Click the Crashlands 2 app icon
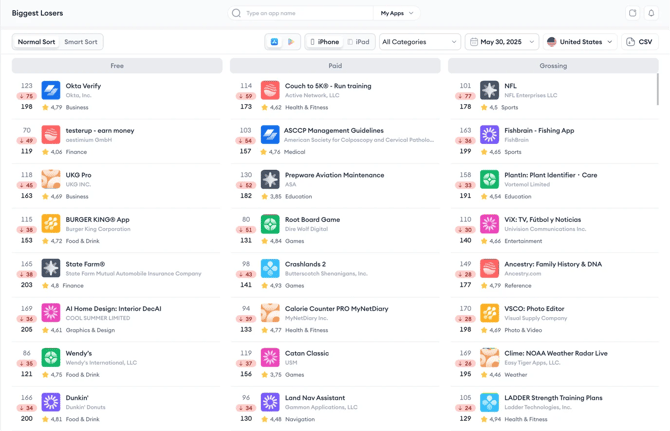This screenshot has height=431, width=670. click(270, 268)
